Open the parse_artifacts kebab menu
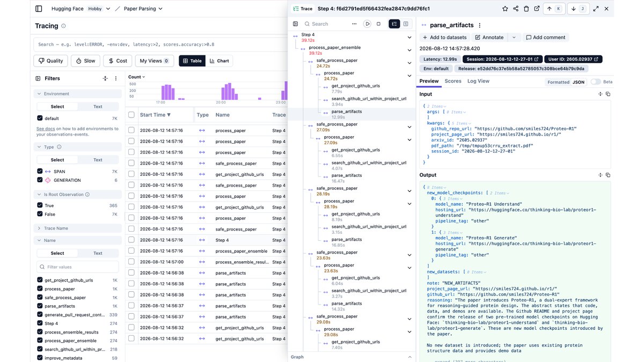The image size is (644, 362). [480, 25]
